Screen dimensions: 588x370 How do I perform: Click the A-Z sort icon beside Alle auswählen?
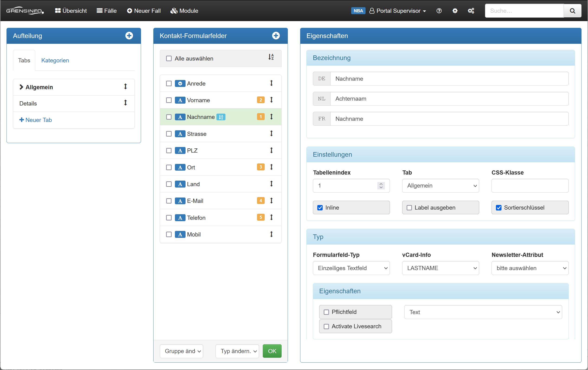click(271, 57)
